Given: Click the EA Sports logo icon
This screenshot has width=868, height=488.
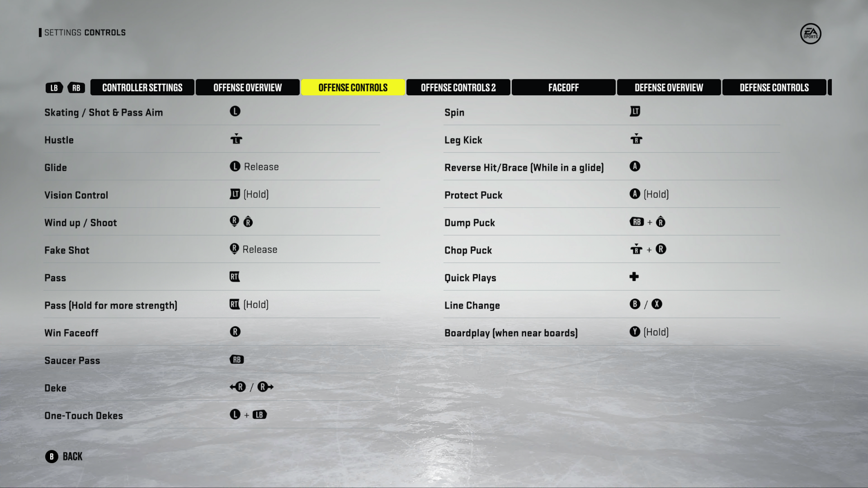Looking at the screenshot, I should tap(810, 33).
